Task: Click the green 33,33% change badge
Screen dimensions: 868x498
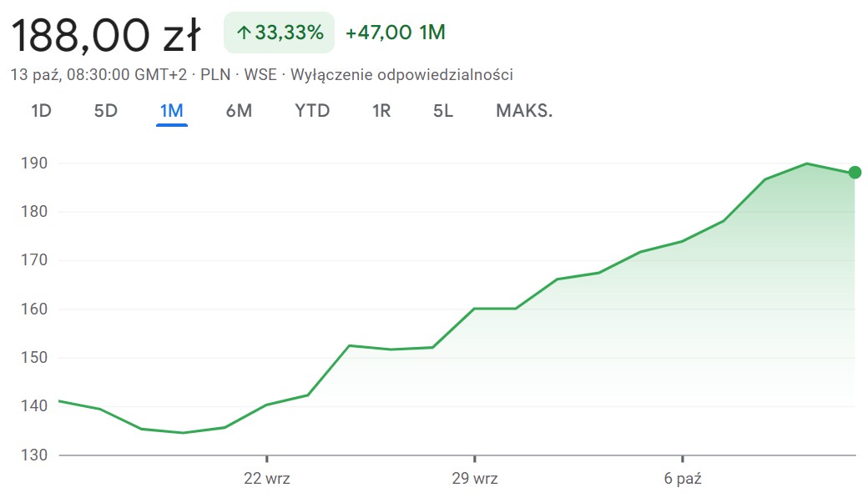Action: coord(279,33)
